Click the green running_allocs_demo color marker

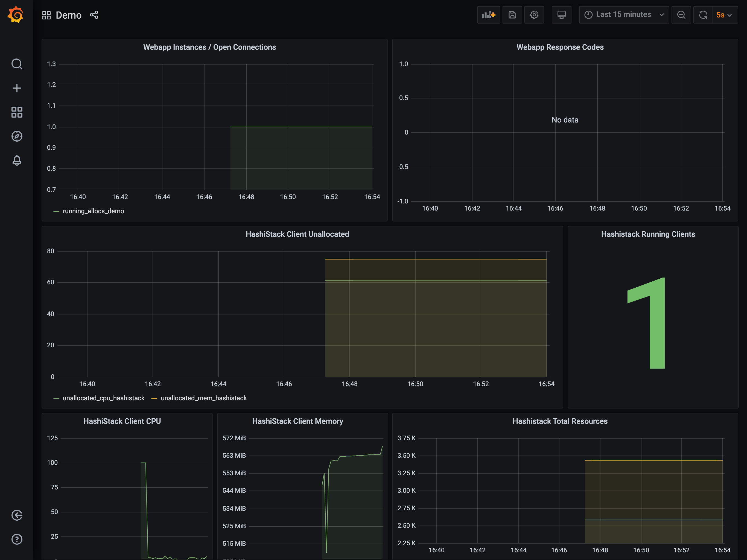pyautogui.click(x=56, y=211)
